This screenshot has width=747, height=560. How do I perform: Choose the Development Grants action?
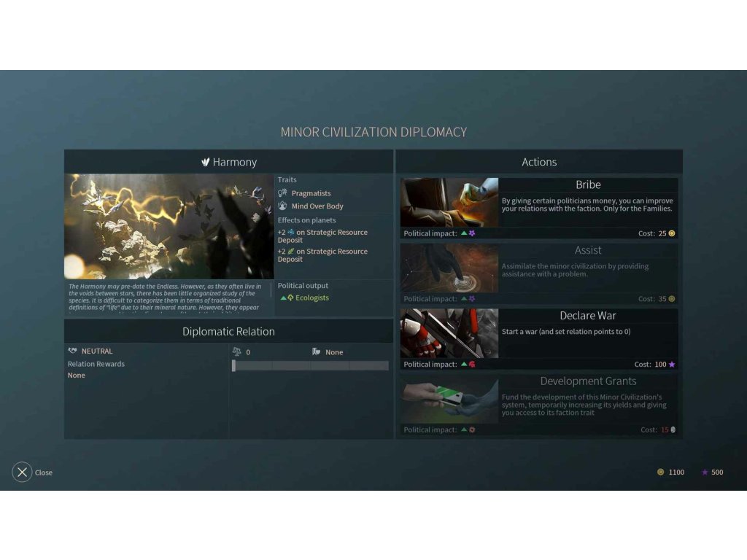pos(539,404)
